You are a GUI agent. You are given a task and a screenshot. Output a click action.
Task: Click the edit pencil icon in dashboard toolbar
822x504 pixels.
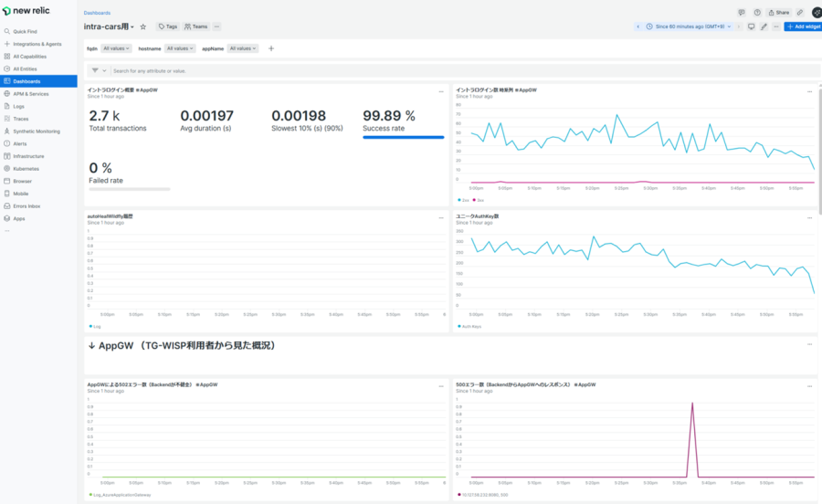(764, 26)
